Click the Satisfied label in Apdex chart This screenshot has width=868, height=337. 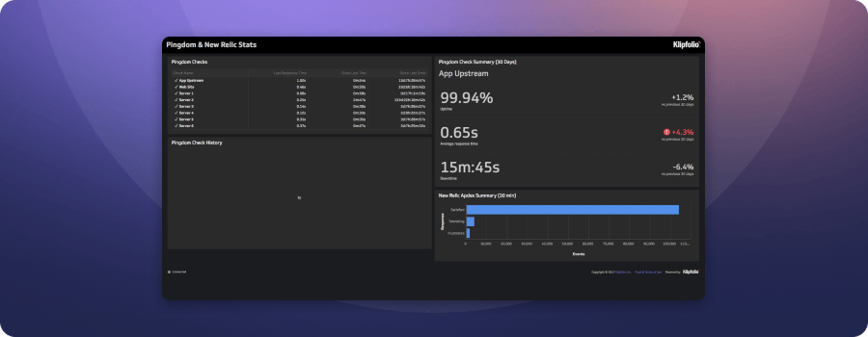(x=458, y=210)
